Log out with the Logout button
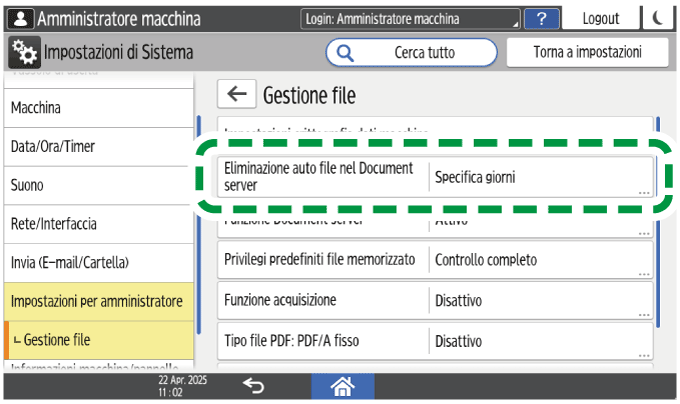Viewport: 680px width, 404px height. pos(601,18)
